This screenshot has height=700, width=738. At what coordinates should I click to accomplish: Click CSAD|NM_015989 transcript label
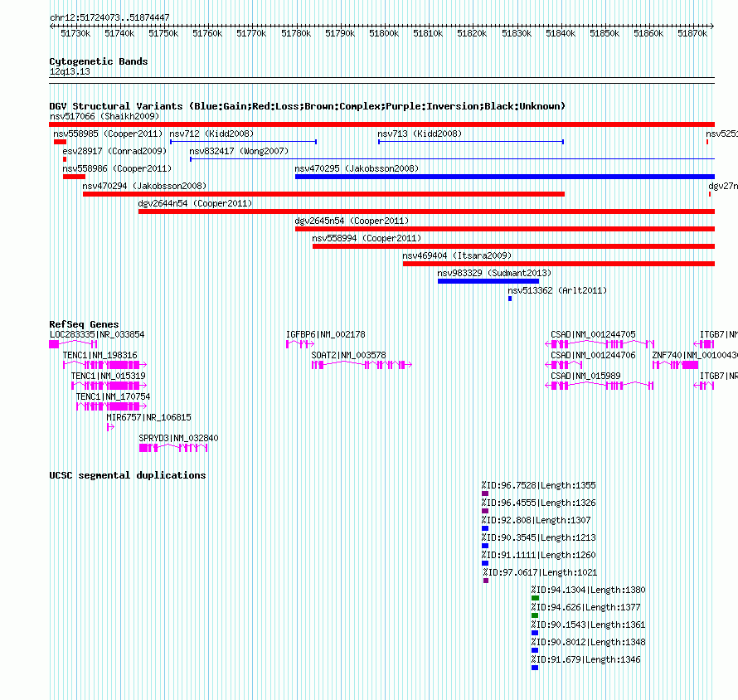tap(585, 376)
